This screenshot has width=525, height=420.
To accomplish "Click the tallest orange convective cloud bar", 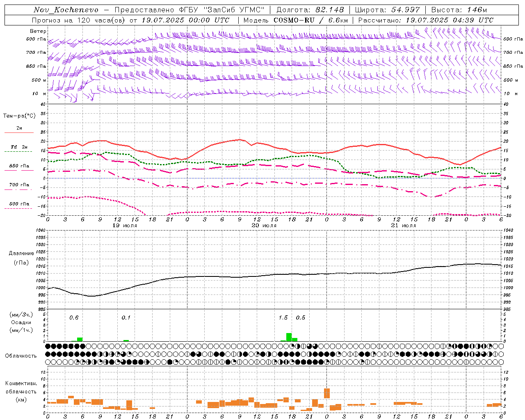I will [327, 393].
